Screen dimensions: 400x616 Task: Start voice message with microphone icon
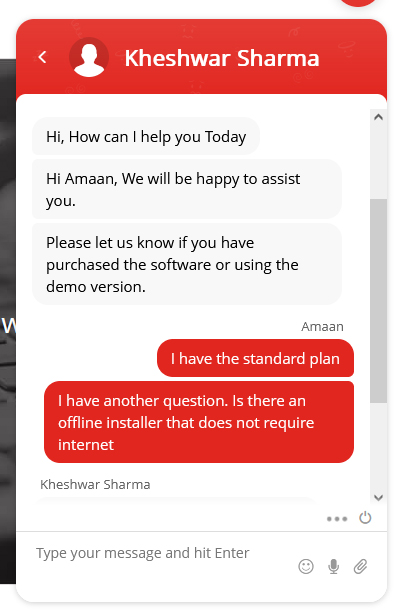(x=334, y=566)
